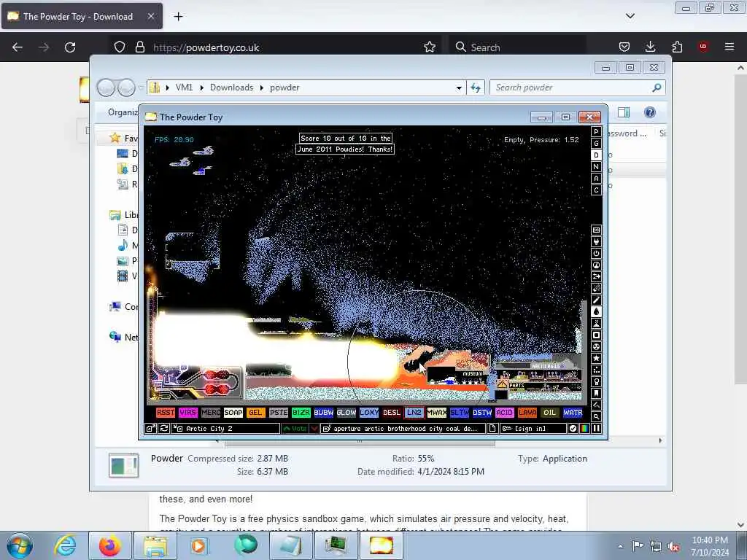Click Explorer horizontal scrollbar right arrow
The height and width of the screenshot is (560, 747).
pos(660,440)
